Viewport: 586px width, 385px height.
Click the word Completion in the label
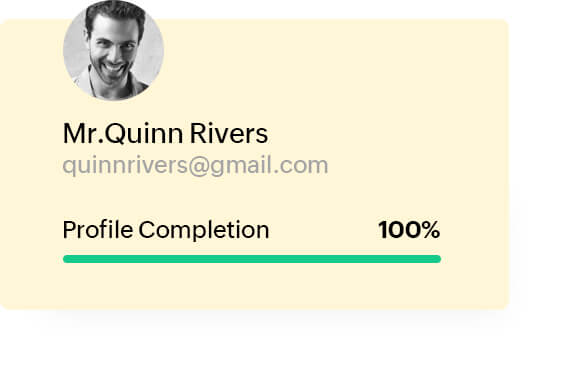[x=204, y=230]
